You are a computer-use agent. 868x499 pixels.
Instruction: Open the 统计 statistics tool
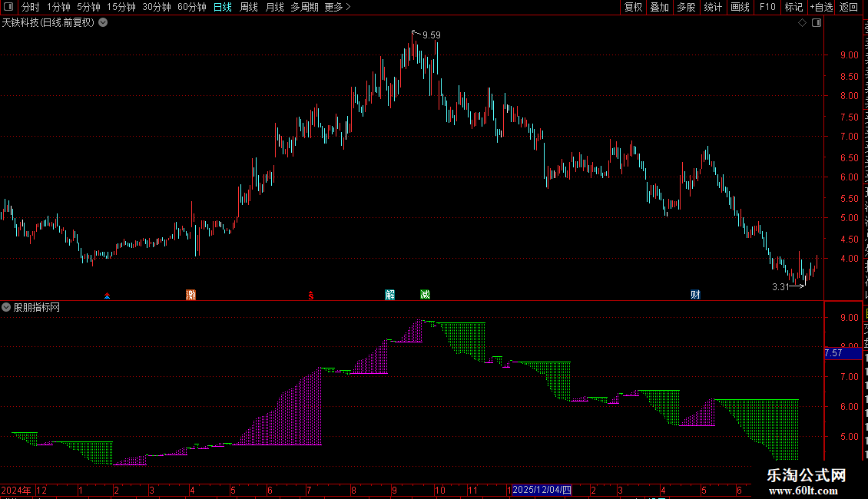coord(712,7)
